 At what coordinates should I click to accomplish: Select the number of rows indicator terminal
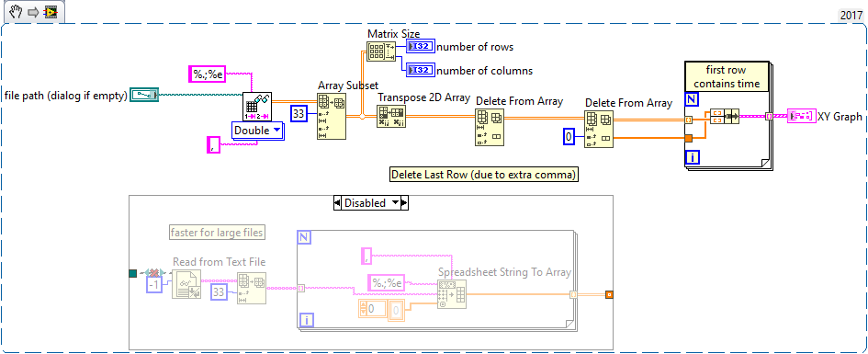coord(421,47)
